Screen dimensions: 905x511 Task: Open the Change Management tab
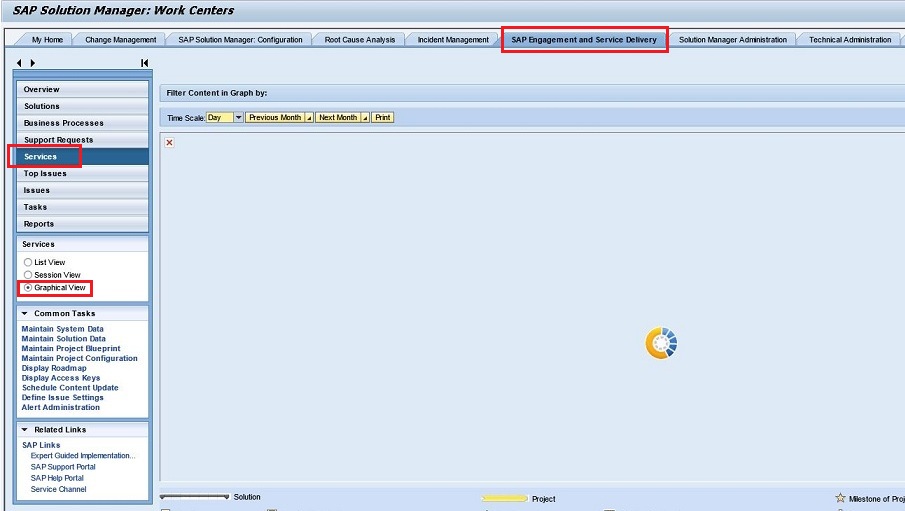coord(121,40)
